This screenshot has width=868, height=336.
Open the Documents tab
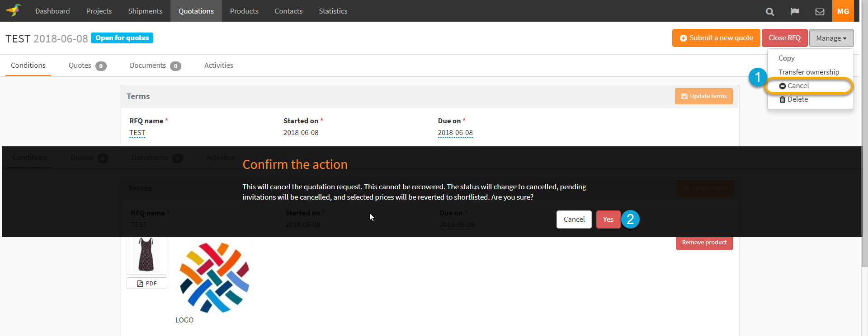pyautogui.click(x=155, y=65)
